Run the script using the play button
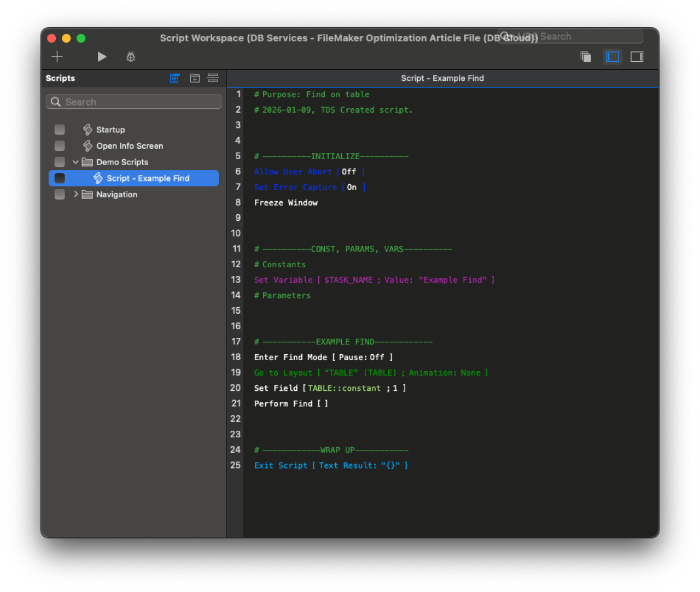 102,56
